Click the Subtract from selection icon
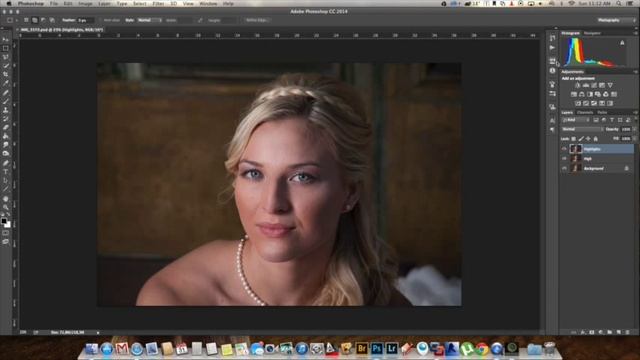The image size is (640, 360). (x=43, y=20)
